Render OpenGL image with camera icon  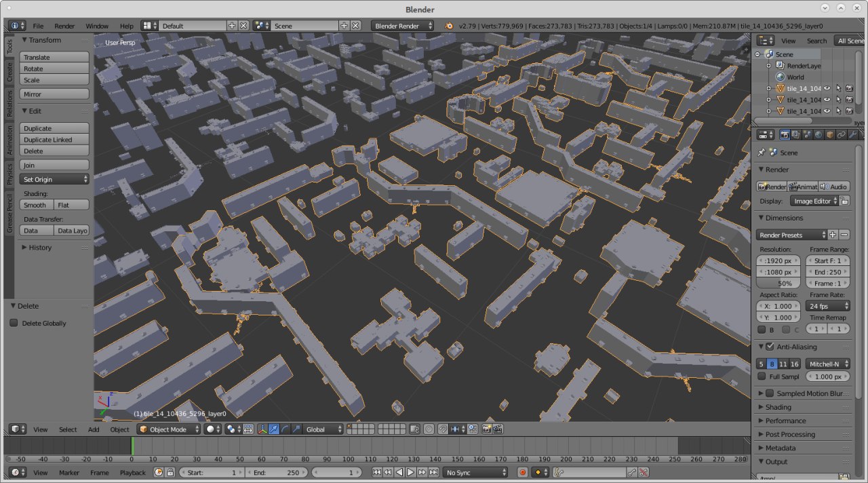(487, 429)
